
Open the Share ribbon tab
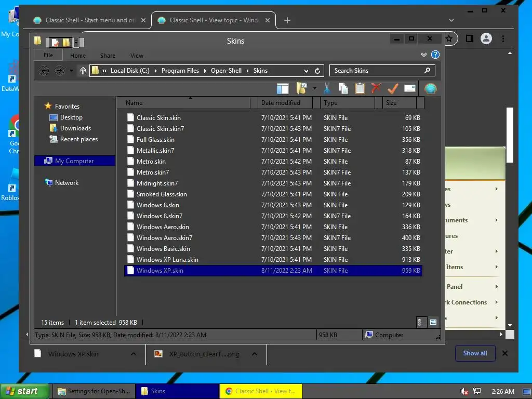108,55
